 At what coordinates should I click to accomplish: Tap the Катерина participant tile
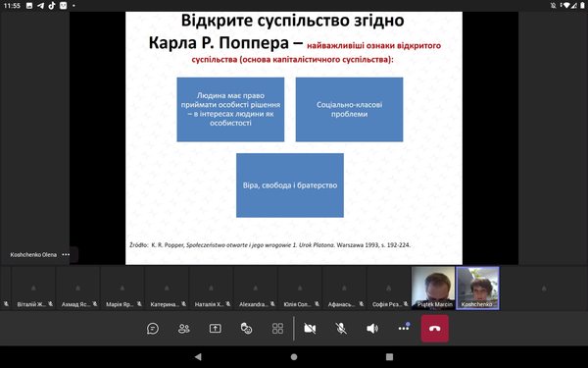[167, 288]
